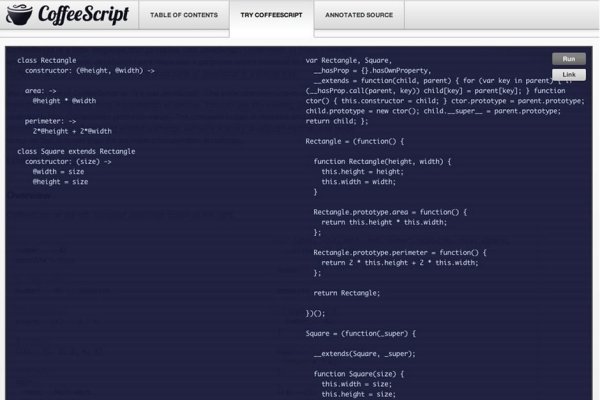Click the '@height = size' line

[60, 182]
